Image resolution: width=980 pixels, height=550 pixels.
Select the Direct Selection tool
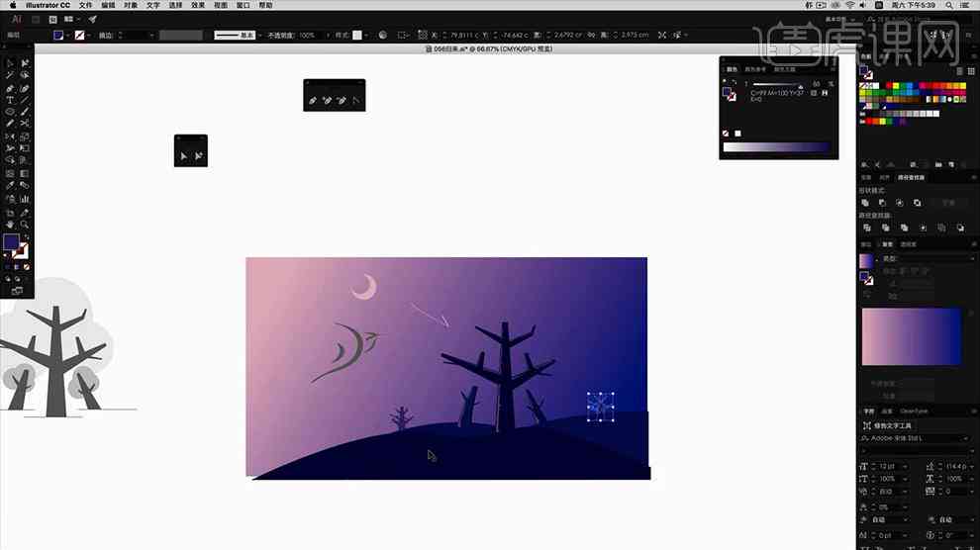coord(25,63)
